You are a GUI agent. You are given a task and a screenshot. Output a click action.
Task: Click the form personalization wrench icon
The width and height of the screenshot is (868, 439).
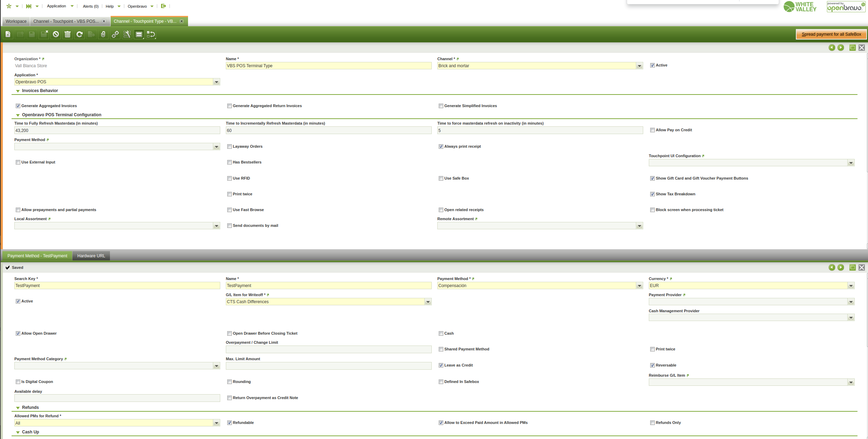coord(127,34)
